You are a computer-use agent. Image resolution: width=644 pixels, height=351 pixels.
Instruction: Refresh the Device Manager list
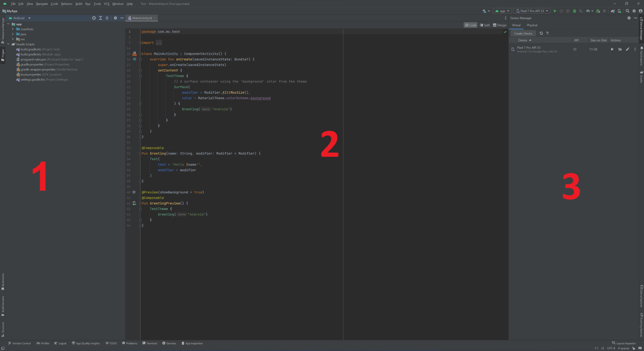pyautogui.click(x=541, y=33)
